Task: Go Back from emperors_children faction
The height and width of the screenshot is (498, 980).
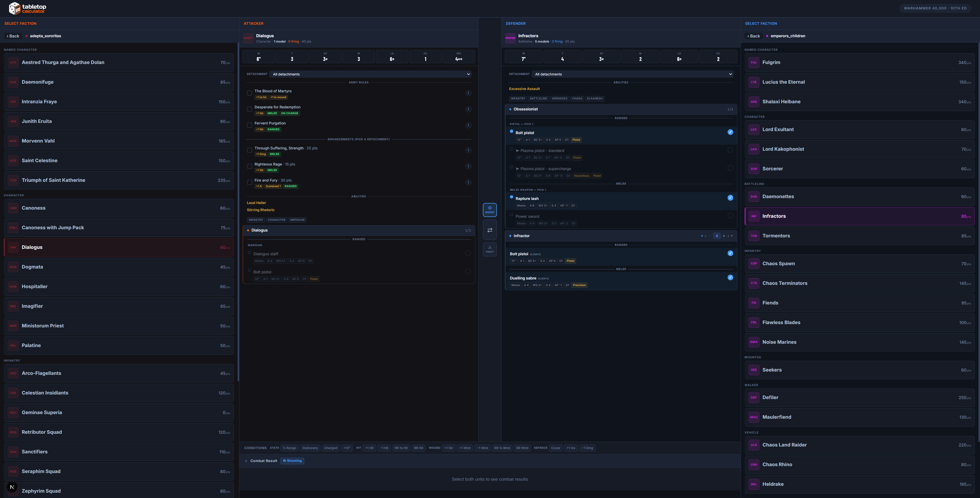Action: pos(754,36)
